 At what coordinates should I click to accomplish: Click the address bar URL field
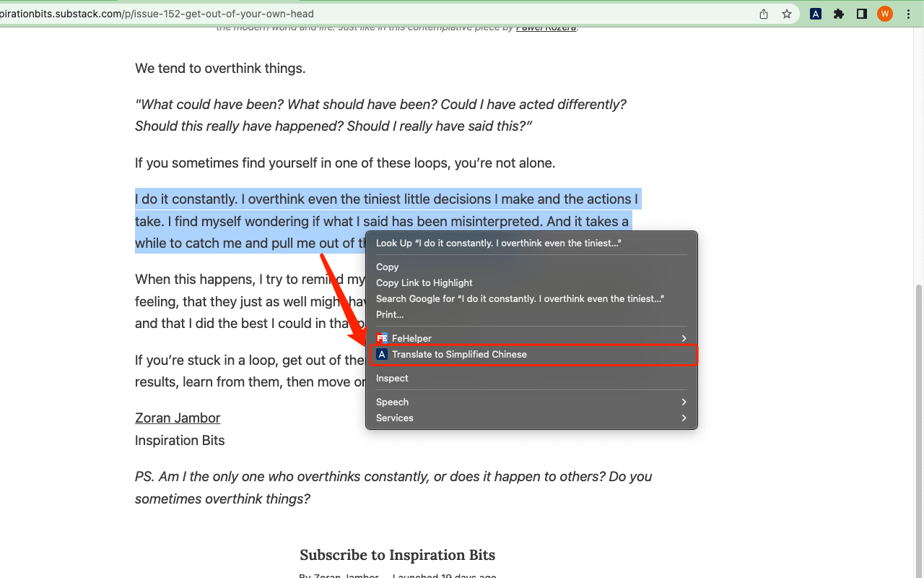[x=375, y=14]
